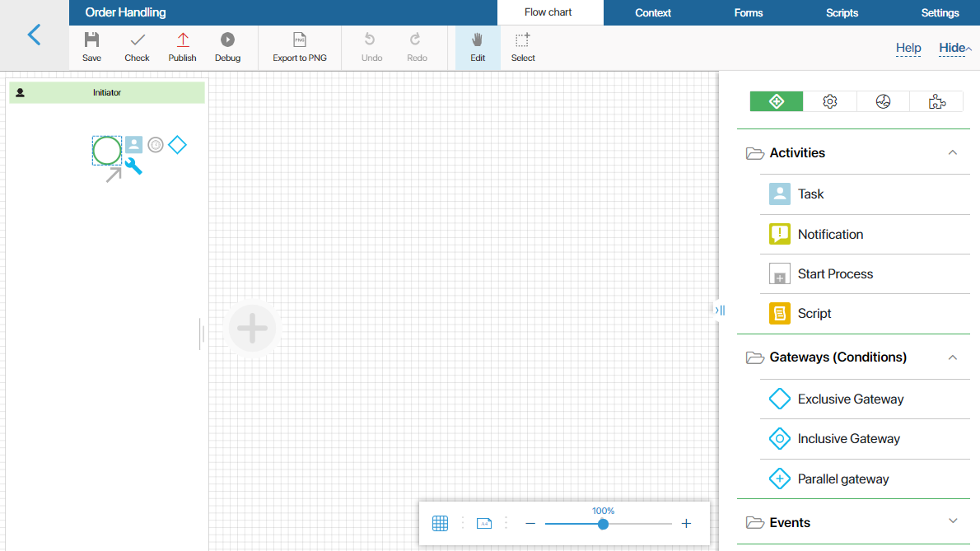Select the start event circle
The image size is (980, 551).
(x=107, y=151)
